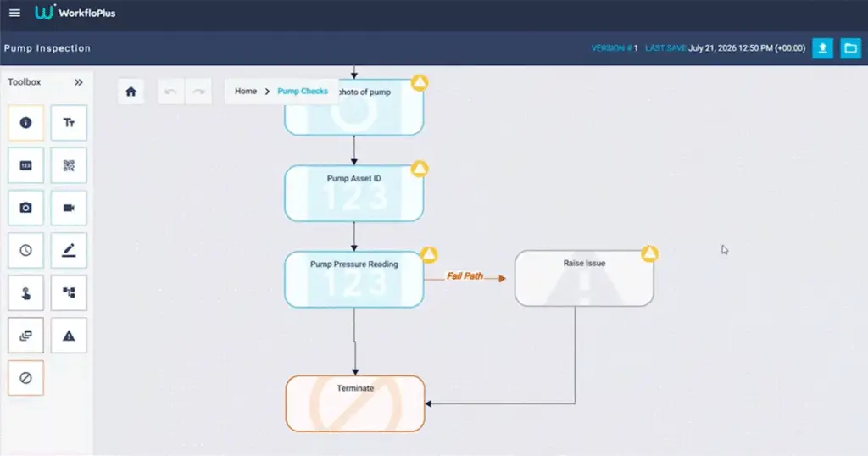Select the Numeric input step tool

pos(25,165)
